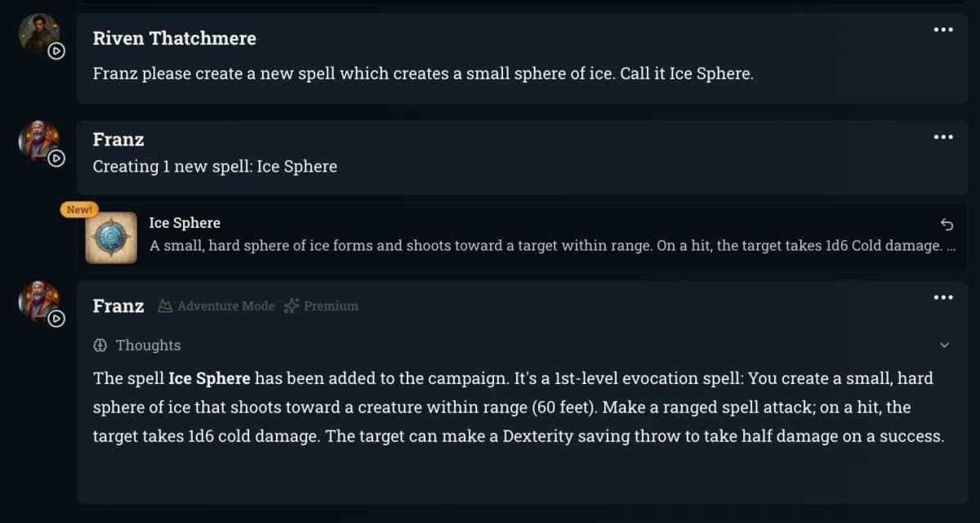
Task: Click the undo arrow on Ice Sphere card
Action: (x=947, y=224)
